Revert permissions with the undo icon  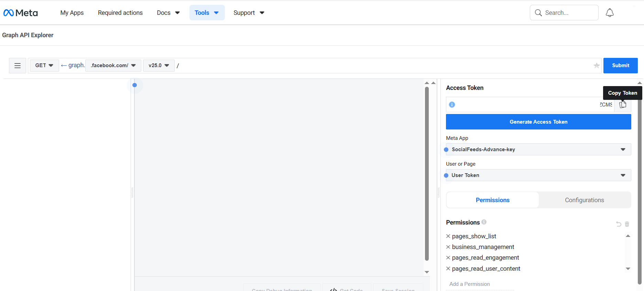619,224
